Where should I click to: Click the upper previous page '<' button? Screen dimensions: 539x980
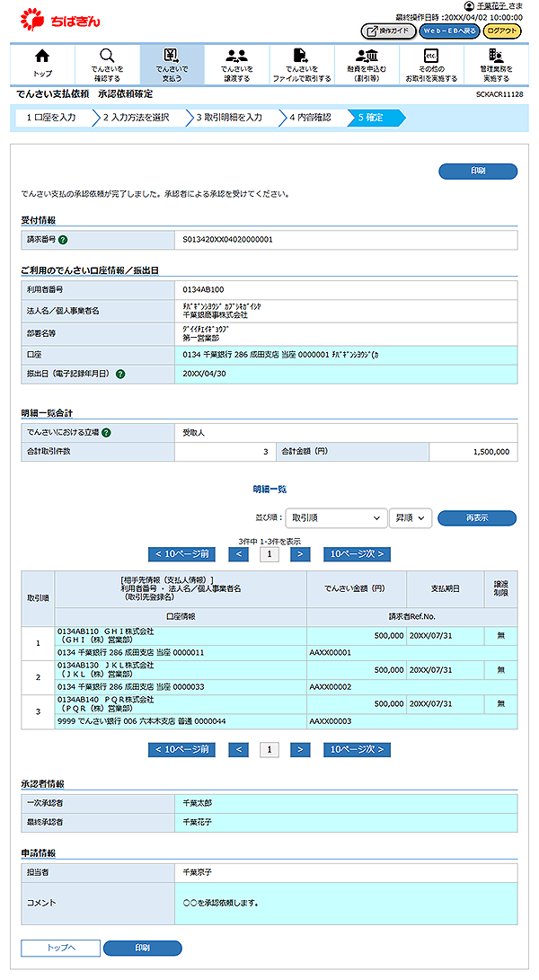click(239, 554)
